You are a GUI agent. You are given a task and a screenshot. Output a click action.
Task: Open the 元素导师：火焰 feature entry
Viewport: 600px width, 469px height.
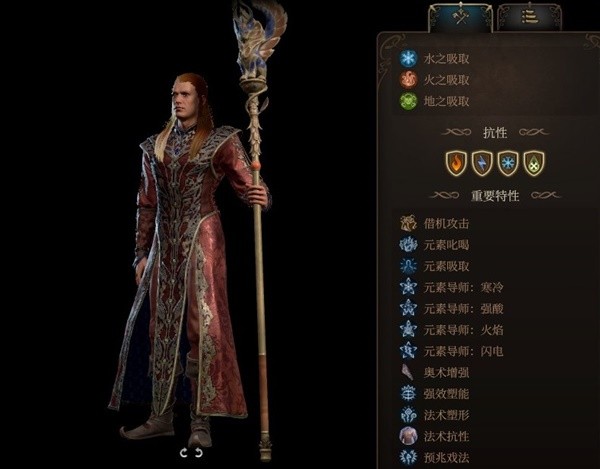point(452,330)
